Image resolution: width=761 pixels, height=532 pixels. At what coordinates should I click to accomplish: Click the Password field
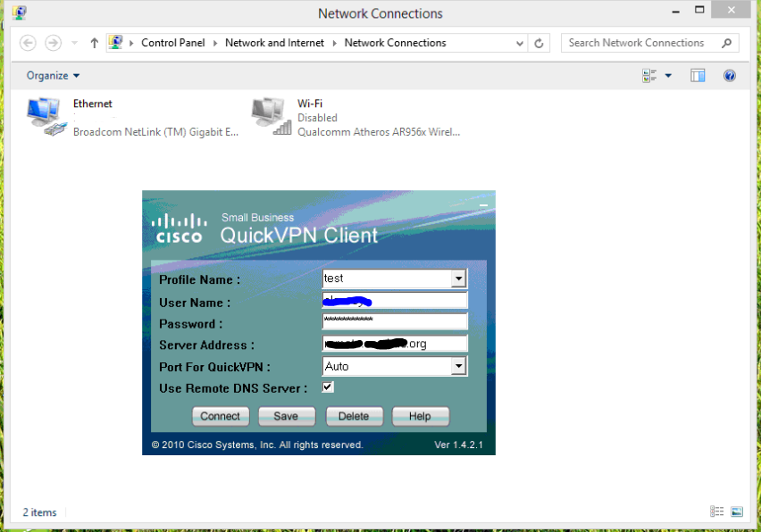(395, 321)
